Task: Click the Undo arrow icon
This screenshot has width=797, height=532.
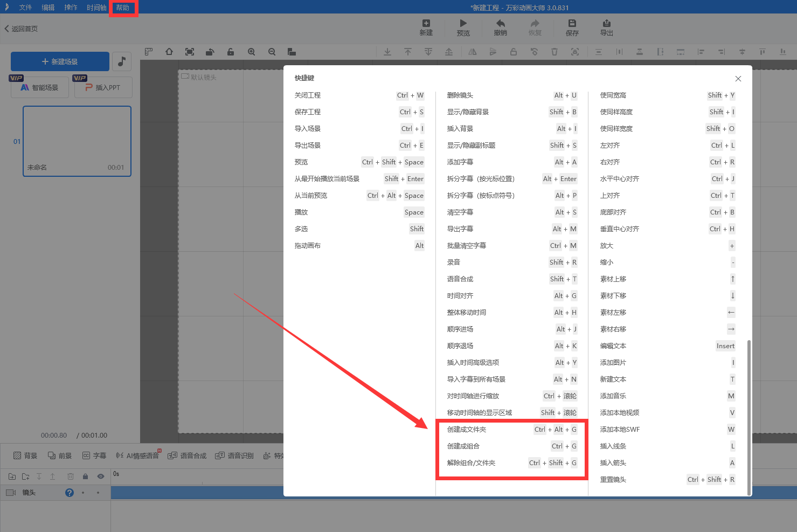Action: [x=500, y=24]
